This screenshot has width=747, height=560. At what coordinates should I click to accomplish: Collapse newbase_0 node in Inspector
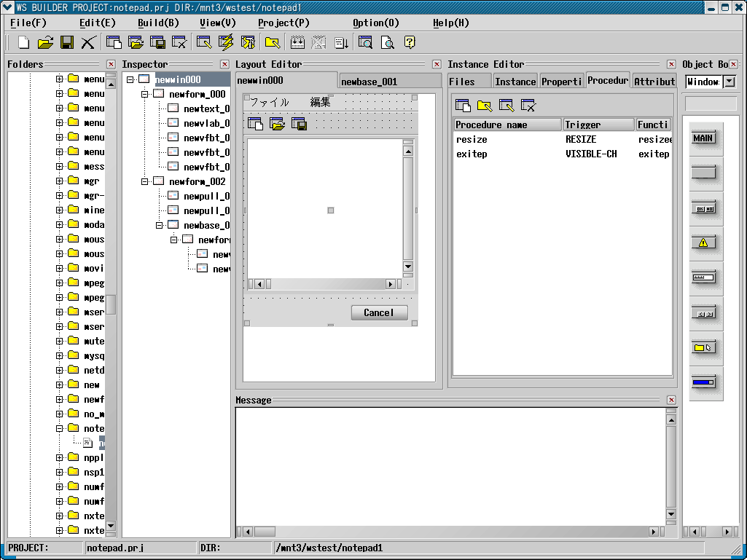click(160, 225)
